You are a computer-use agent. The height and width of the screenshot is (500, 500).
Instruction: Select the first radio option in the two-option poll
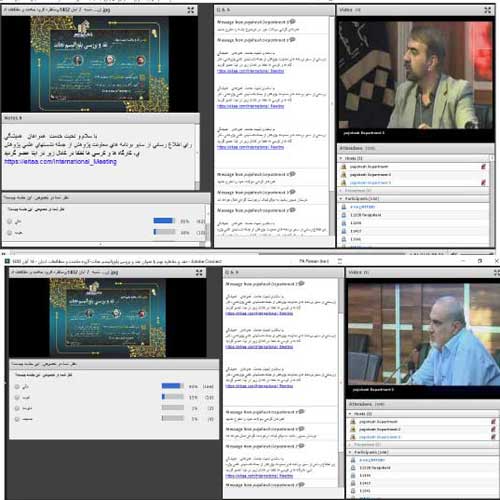tap(10, 221)
